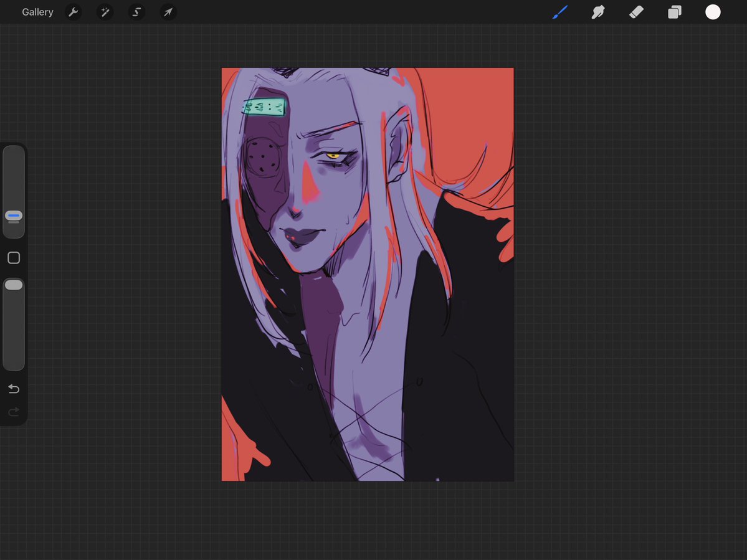Undo the last stroke
Screen dimensions: 747x560
(x=14, y=389)
